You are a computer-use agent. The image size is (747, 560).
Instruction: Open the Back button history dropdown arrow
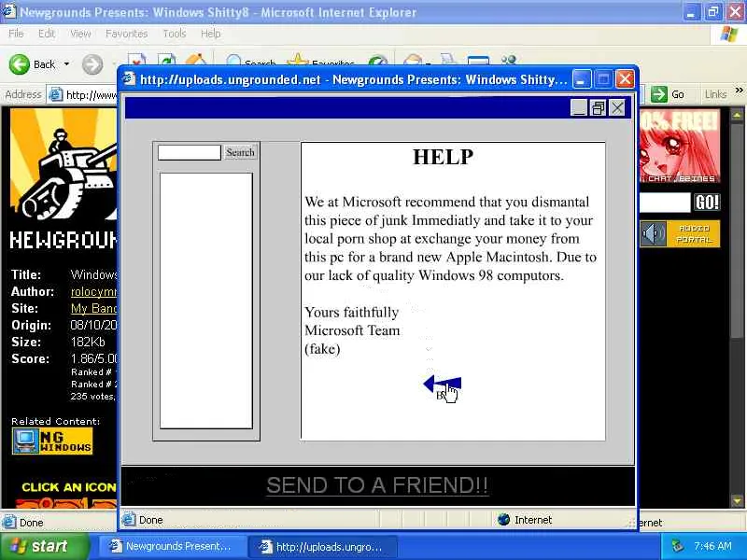point(66,63)
